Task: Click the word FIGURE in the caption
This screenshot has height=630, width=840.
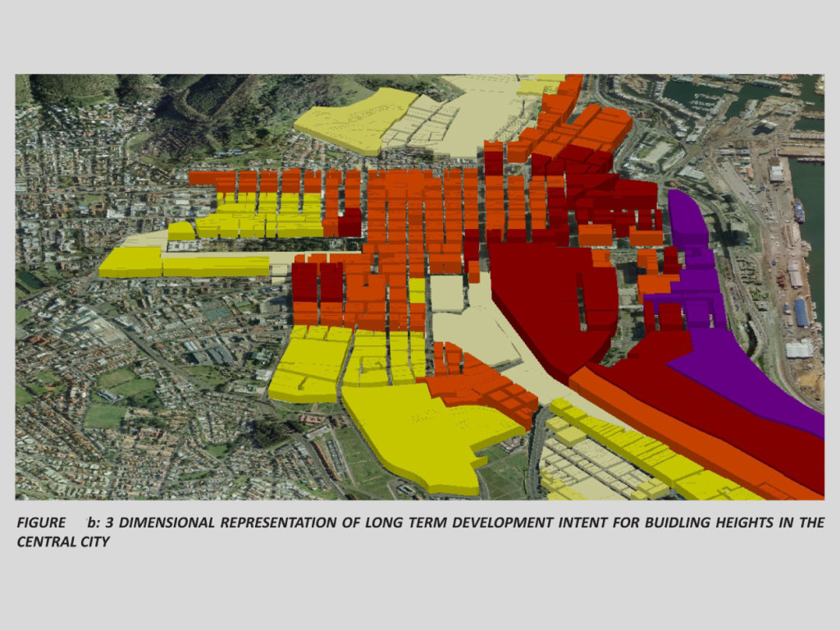Action: click(x=41, y=523)
